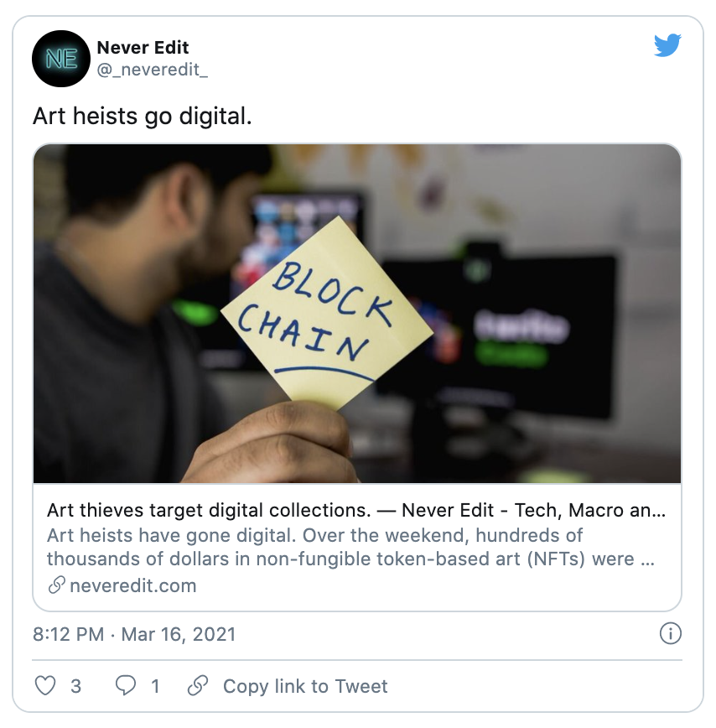Click the link icon next to neveredit.com
The height and width of the screenshot is (728, 716).
tap(57, 585)
